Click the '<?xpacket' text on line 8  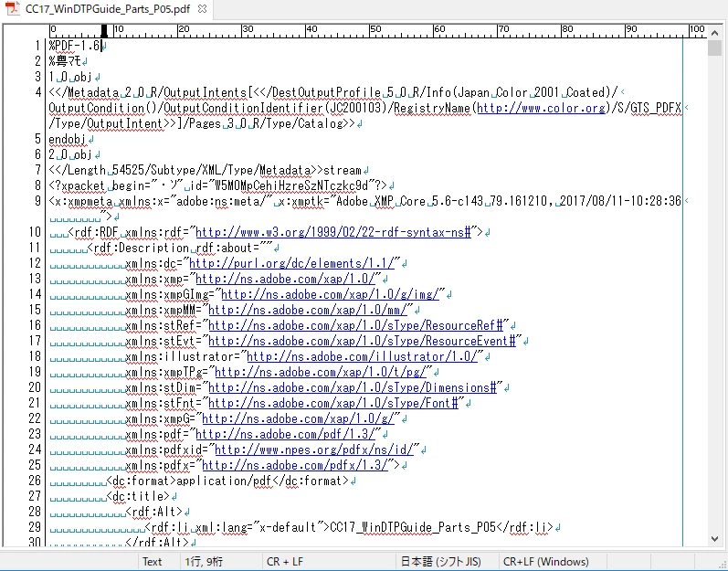[x=77, y=185]
